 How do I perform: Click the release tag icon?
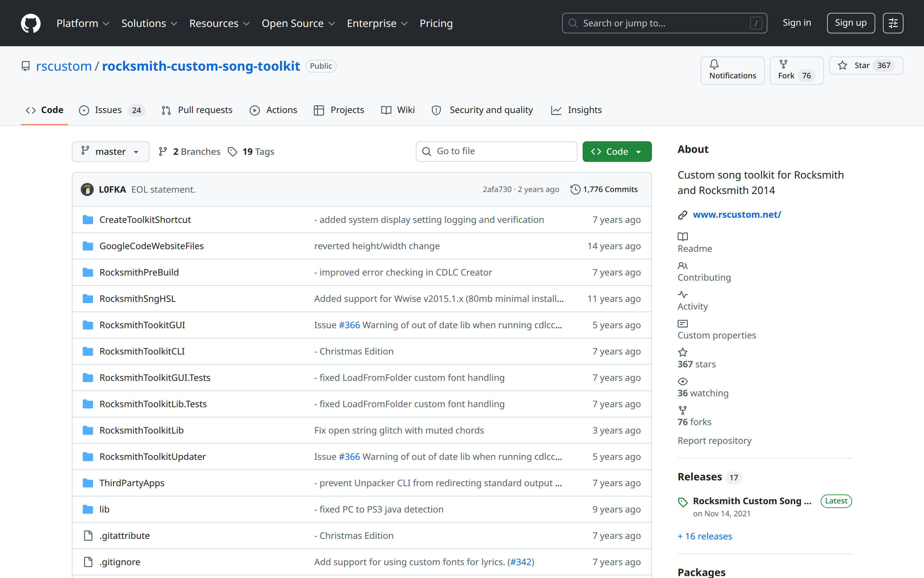(x=683, y=502)
